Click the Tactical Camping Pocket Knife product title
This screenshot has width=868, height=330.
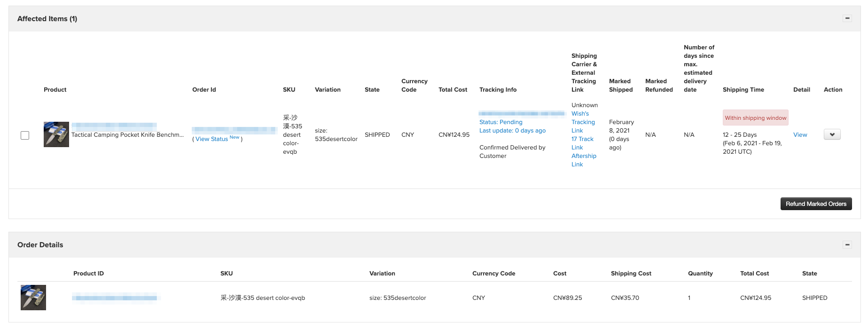point(127,135)
